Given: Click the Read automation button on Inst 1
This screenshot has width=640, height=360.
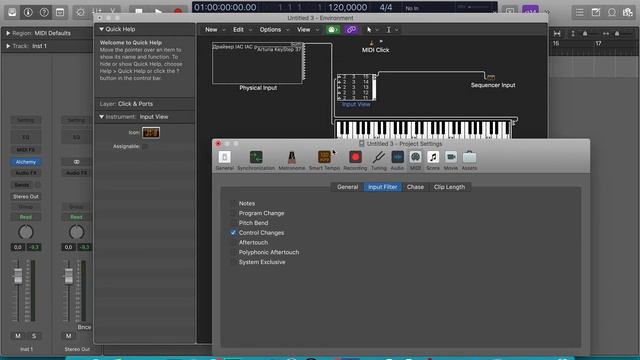Looking at the screenshot, I should pos(26,217).
